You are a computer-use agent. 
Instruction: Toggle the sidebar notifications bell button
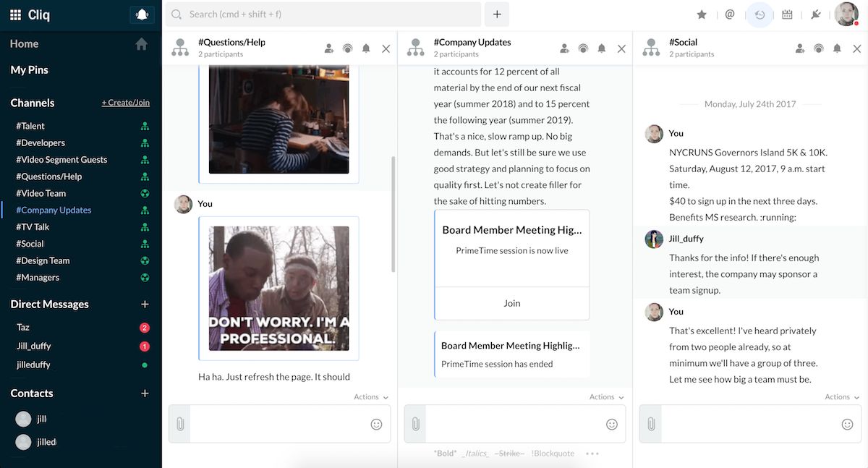142,14
